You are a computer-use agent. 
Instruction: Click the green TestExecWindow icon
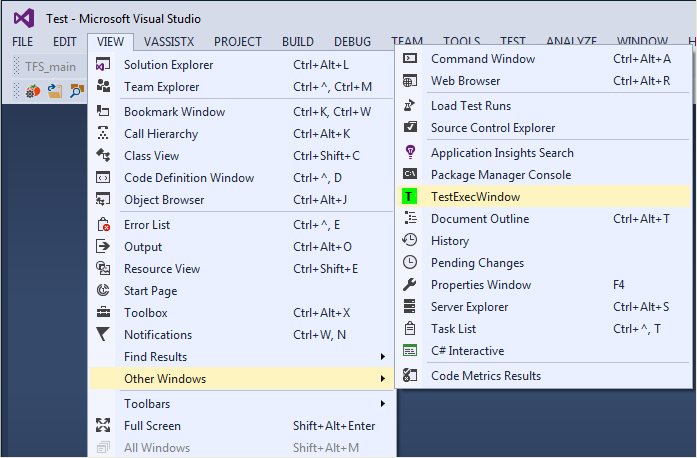pos(409,197)
